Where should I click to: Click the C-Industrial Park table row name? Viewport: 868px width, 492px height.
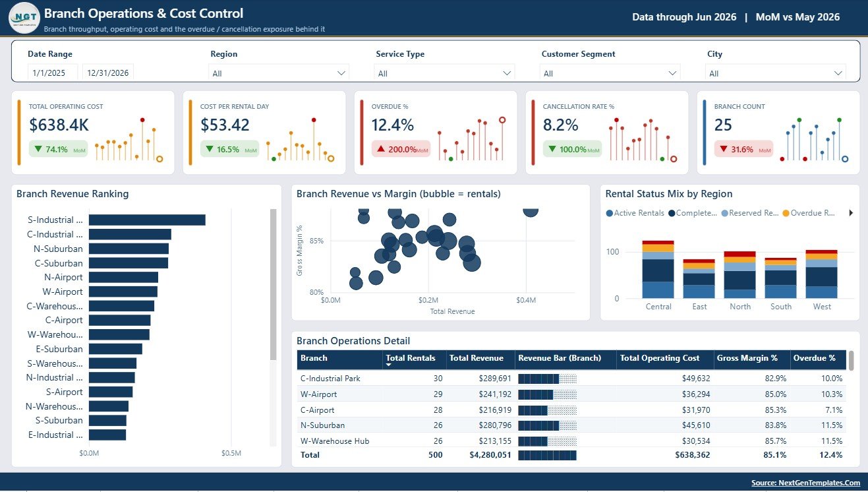(330, 379)
